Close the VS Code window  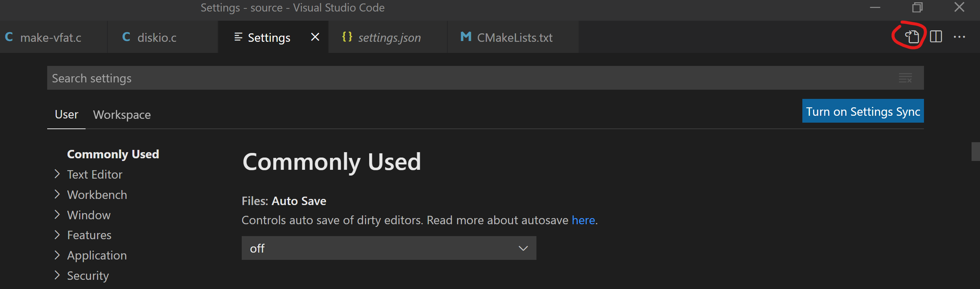(959, 7)
